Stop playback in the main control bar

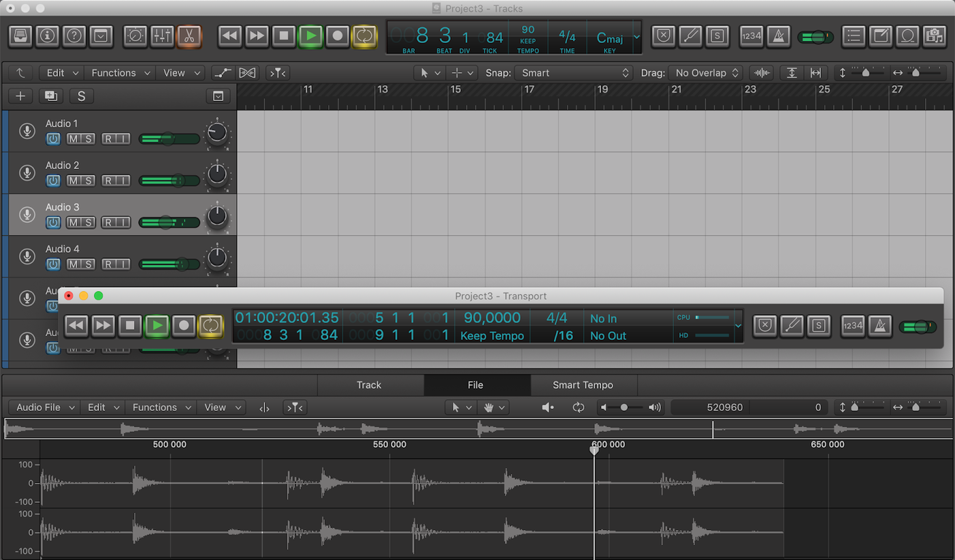click(x=284, y=35)
